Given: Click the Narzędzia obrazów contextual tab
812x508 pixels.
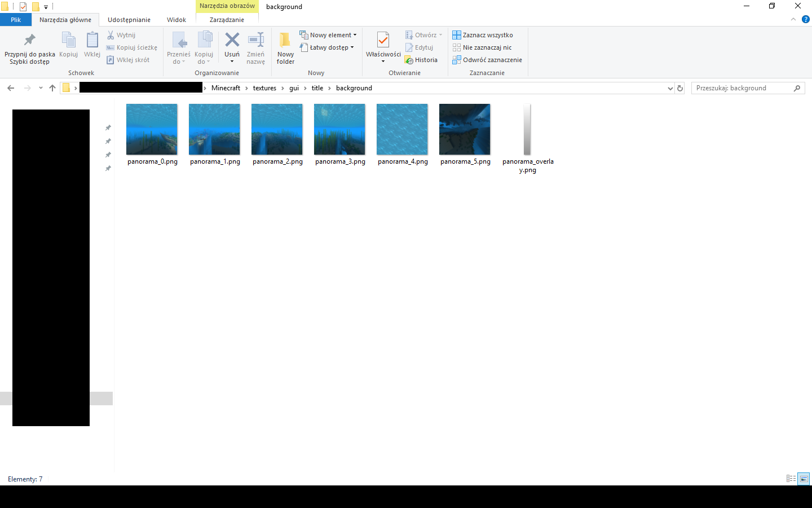Looking at the screenshot, I should coord(227,6).
